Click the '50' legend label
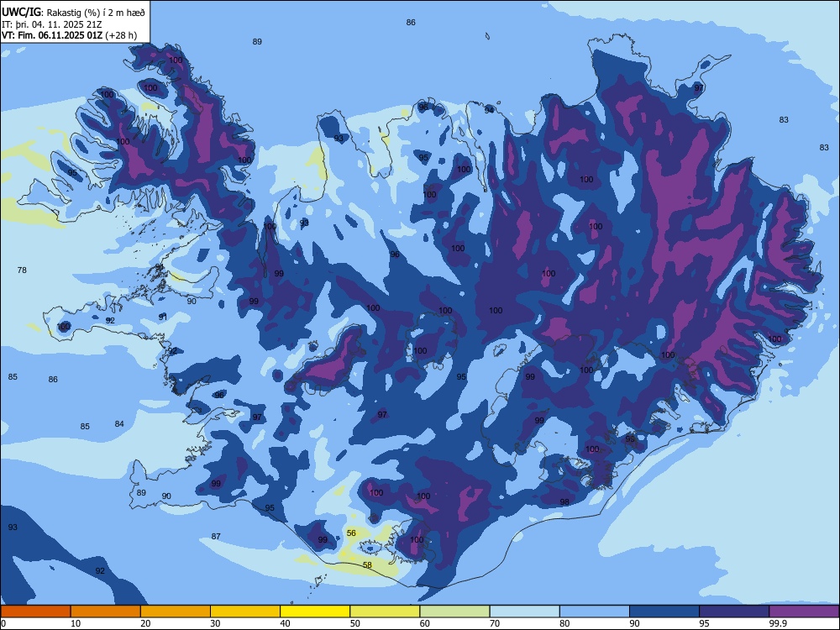840x630 pixels. (x=354, y=623)
